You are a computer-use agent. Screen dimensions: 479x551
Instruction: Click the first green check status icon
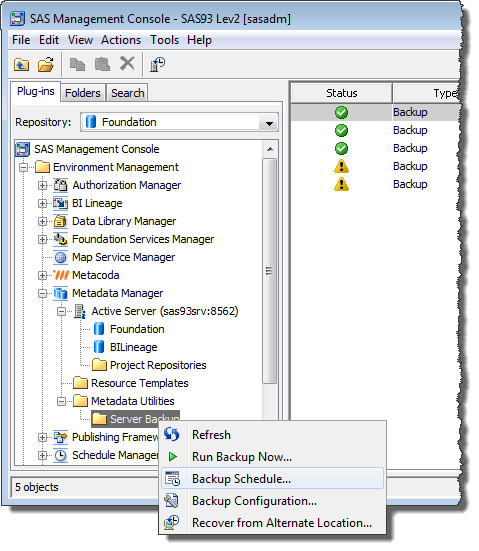point(341,112)
